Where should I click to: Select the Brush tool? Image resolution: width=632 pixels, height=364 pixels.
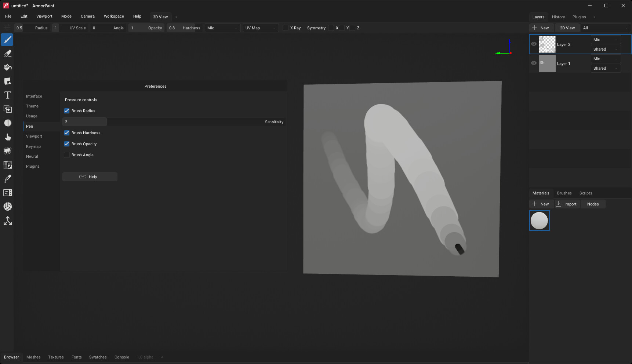[x=7, y=40]
